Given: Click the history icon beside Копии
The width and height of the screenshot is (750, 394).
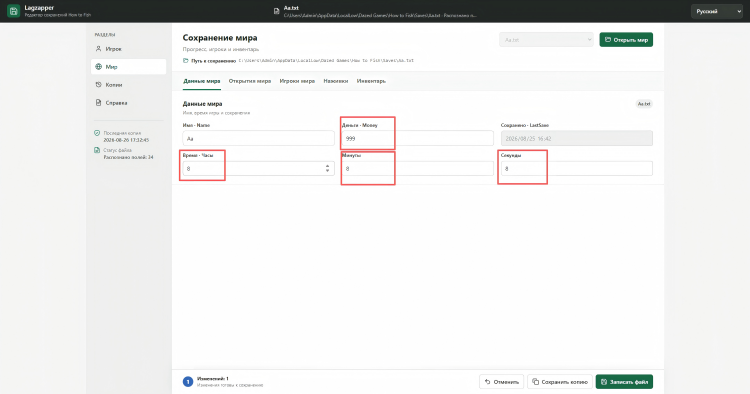Looking at the screenshot, I should click(x=99, y=85).
